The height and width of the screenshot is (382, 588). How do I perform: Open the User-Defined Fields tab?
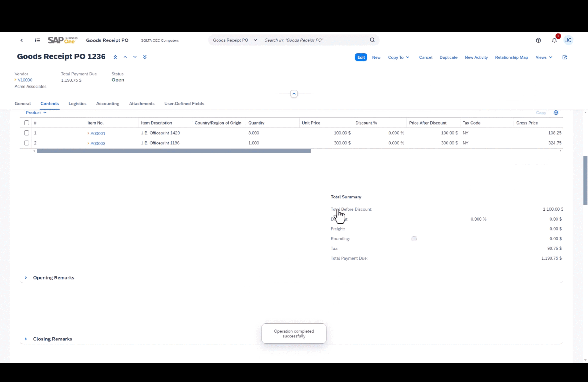click(x=184, y=104)
